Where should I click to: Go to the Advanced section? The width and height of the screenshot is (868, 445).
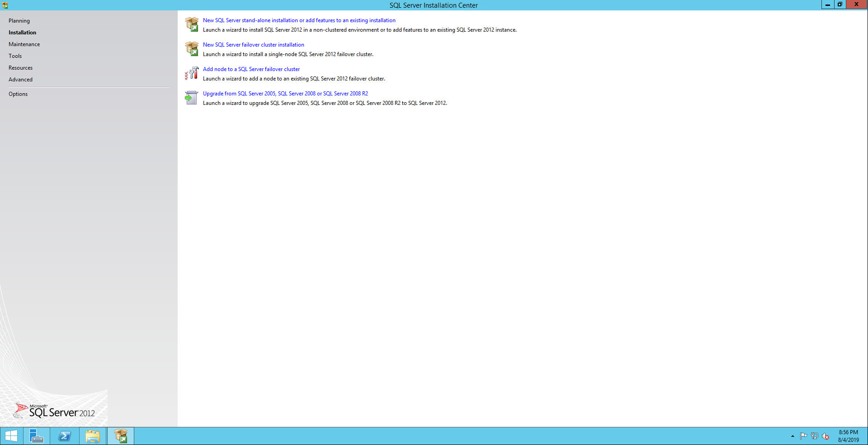coord(20,80)
